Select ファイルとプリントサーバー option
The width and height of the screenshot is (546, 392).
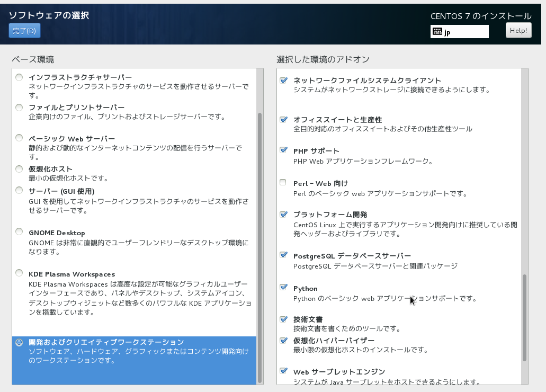coord(19,107)
